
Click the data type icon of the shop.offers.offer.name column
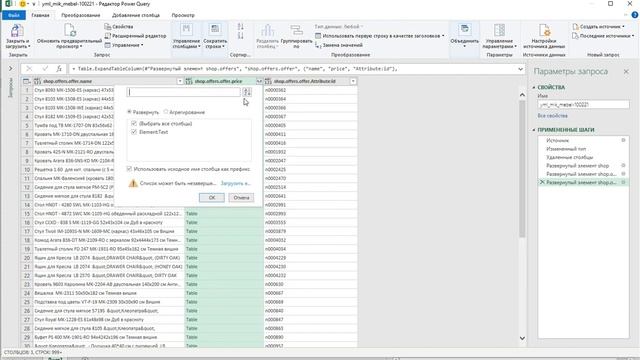tap(38, 81)
